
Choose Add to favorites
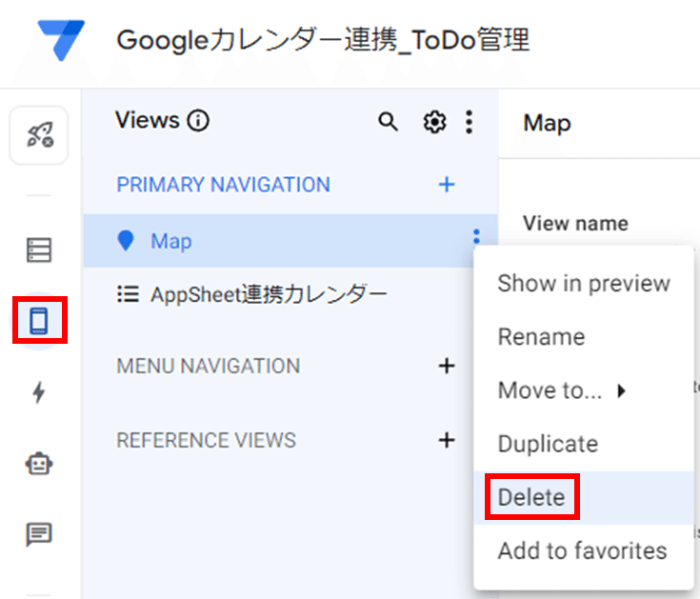click(x=584, y=550)
